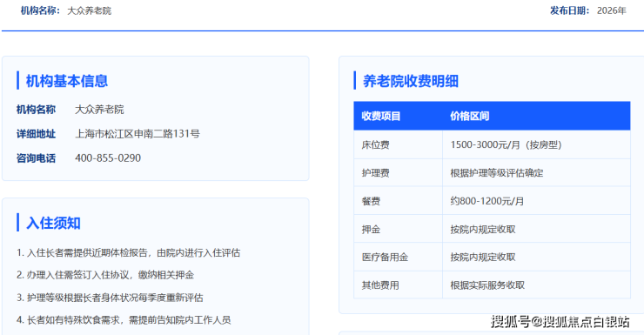This screenshot has width=644, height=335.
Task: Click the 收费项目 column header
Action: click(x=380, y=117)
